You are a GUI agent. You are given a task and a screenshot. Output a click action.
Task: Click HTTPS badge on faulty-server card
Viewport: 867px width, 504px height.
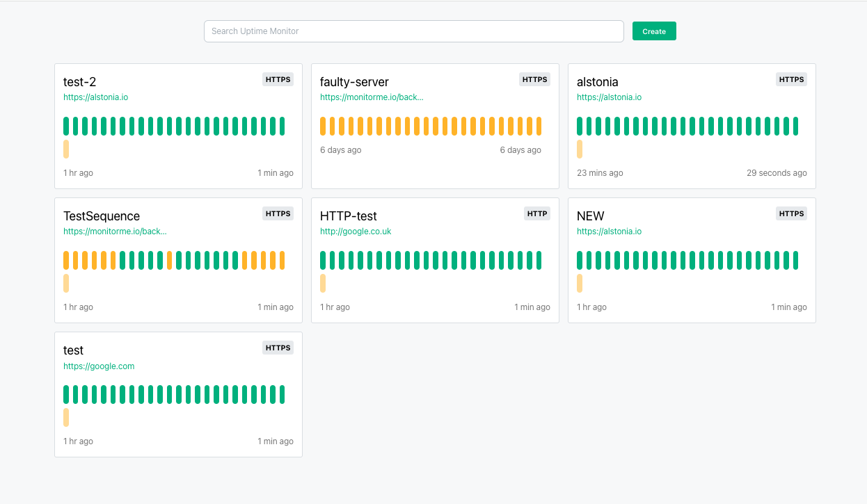point(535,79)
